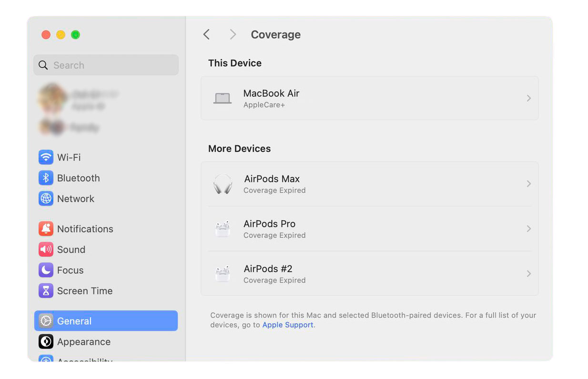Screen dimensions: 588x379
Task: Go forward with the right arrow
Action: pyautogui.click(x=233, y=34)
